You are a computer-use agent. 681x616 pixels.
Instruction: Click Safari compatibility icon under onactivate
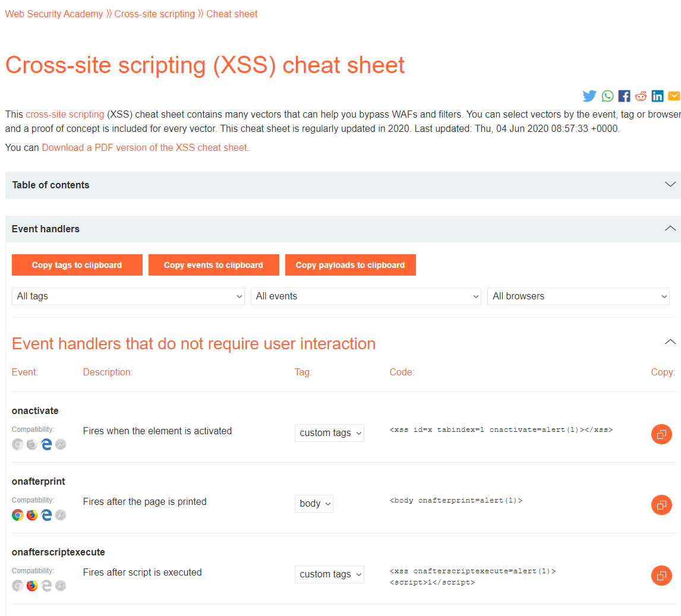coord(61,444)
